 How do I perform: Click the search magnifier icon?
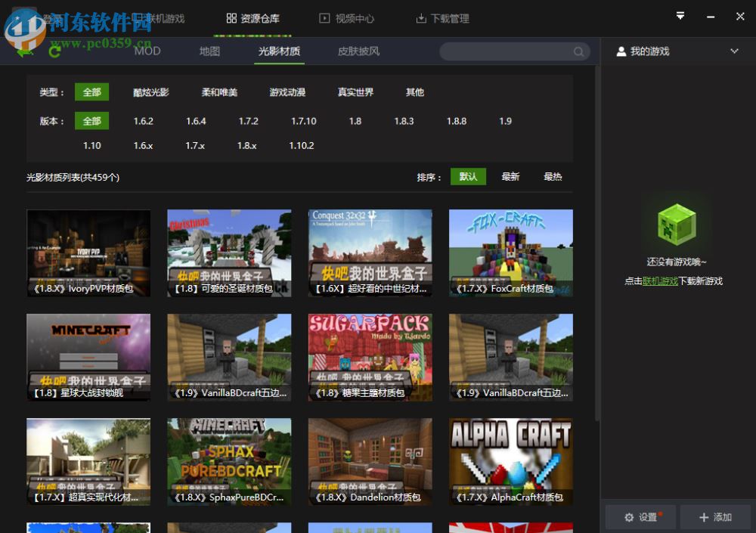coord(578,51)
